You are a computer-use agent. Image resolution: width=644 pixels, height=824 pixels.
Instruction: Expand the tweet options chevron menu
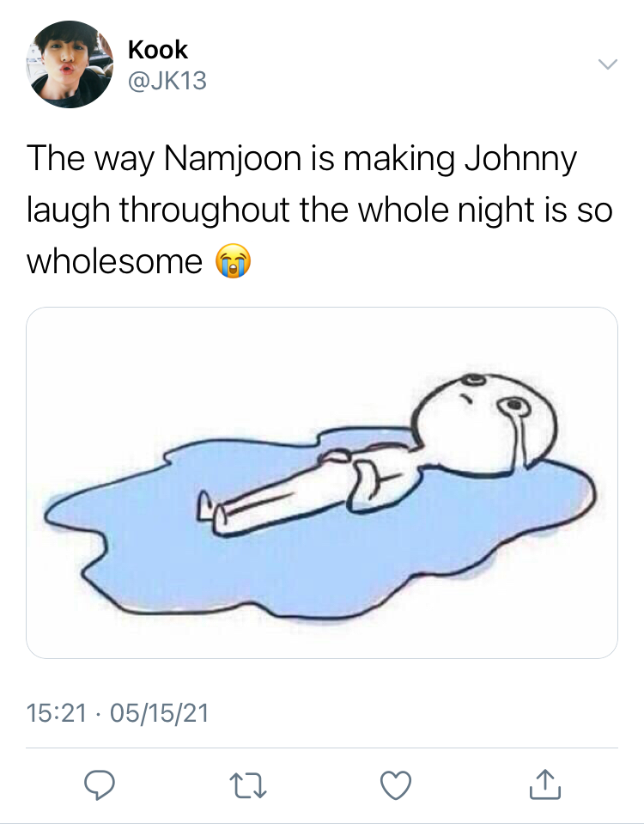coord(608,64)
